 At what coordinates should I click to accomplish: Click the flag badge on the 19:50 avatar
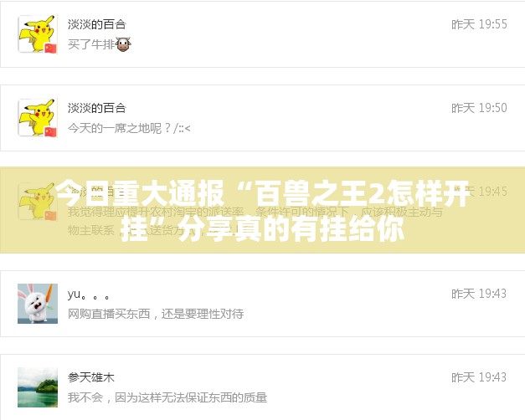(50, 131)
